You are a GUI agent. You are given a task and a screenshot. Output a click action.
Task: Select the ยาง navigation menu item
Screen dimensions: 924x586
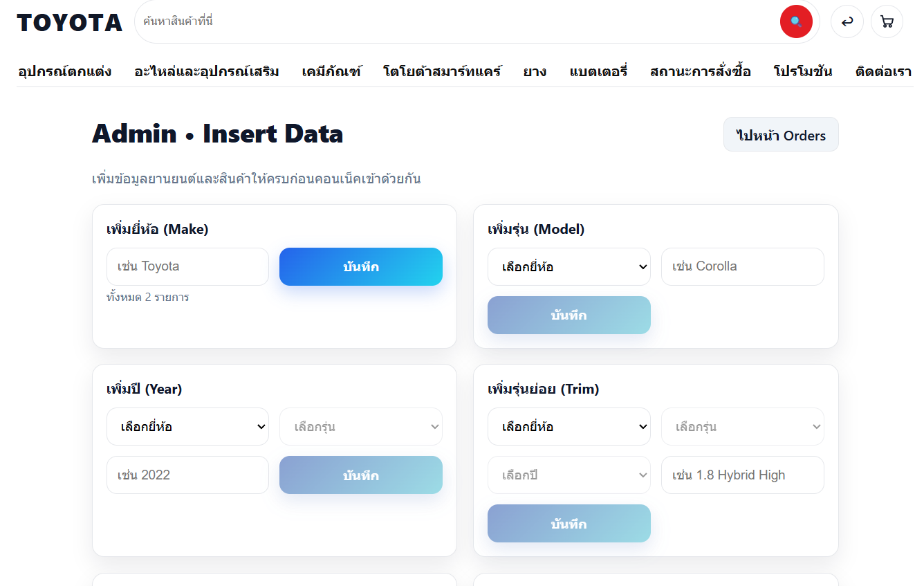(x=533, y=71)
